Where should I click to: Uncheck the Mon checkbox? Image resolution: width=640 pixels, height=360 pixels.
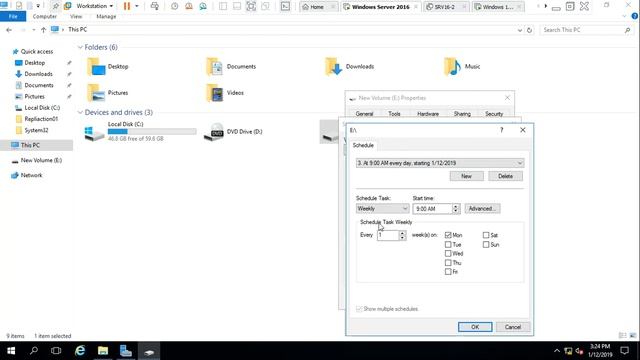448,235
